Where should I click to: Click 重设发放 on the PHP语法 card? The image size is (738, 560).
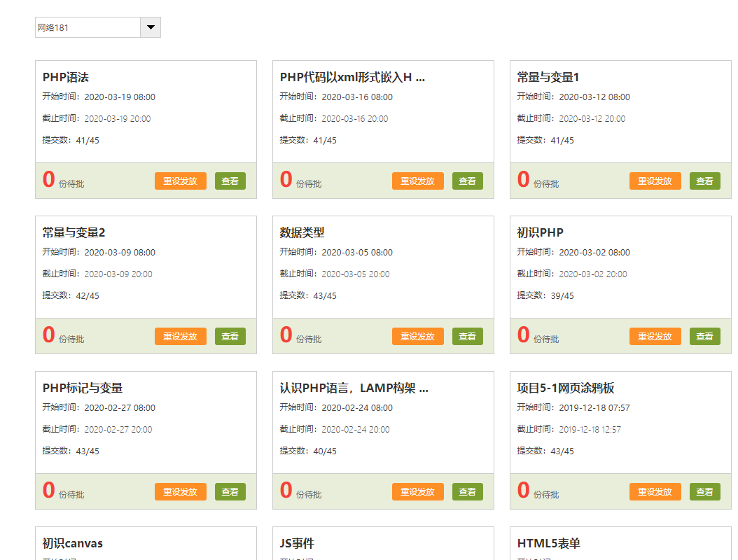pyautogui.click(x=180, y=181)
